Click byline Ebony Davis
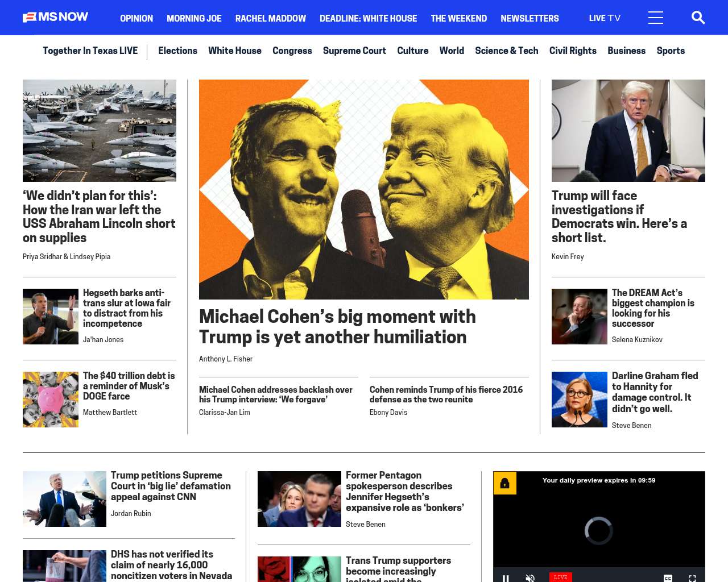 pos(388,413)
